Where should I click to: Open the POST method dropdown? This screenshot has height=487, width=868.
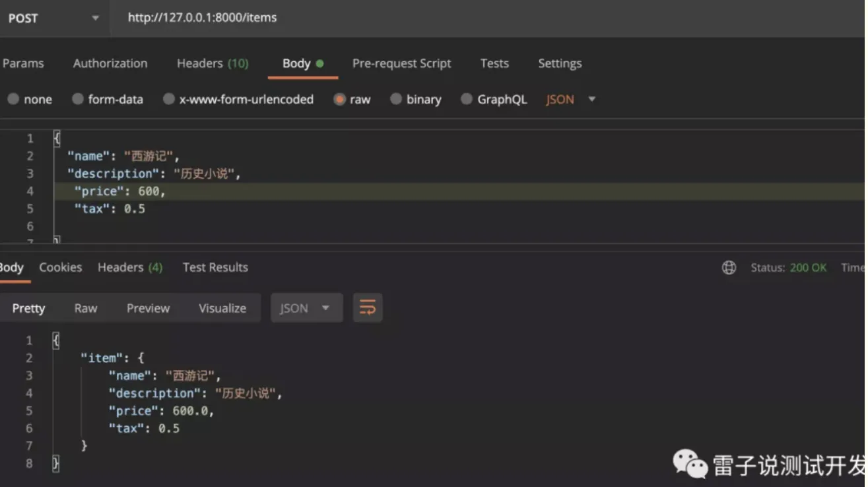click(53, 18)
